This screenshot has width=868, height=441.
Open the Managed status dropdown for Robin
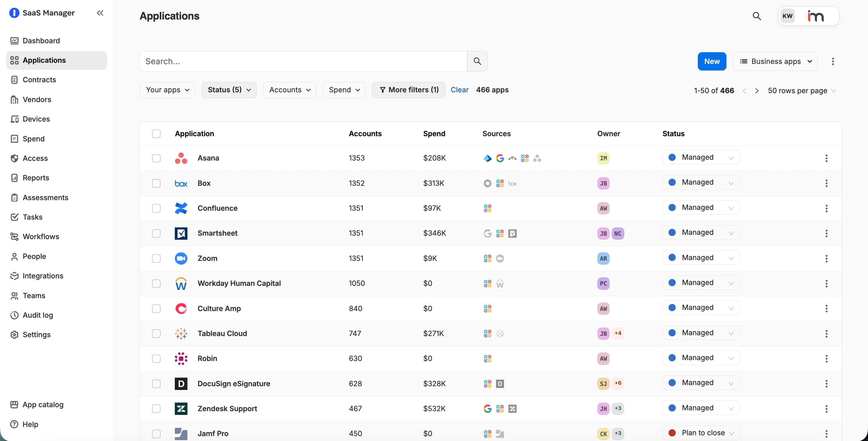[701, 358]
